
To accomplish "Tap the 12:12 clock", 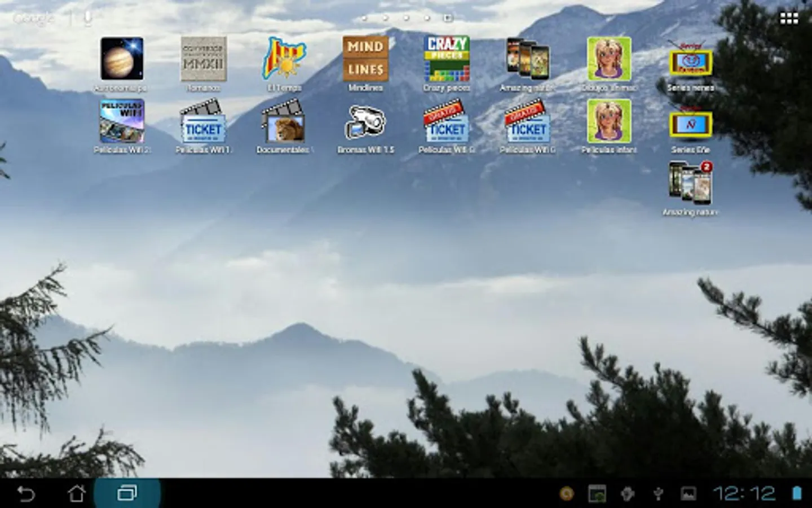I will (x=744, y=494).
